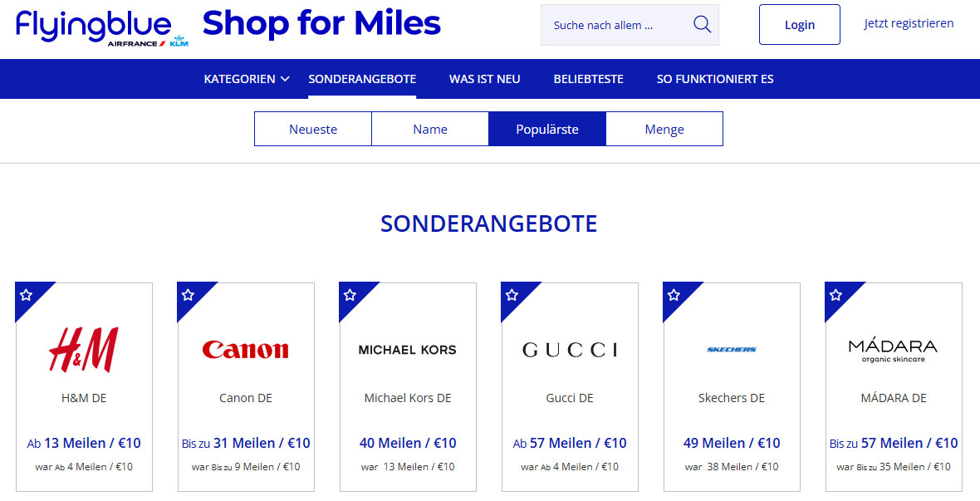
Task: Click the star badge on MÁDARA card
Action: tap(835, 295)
